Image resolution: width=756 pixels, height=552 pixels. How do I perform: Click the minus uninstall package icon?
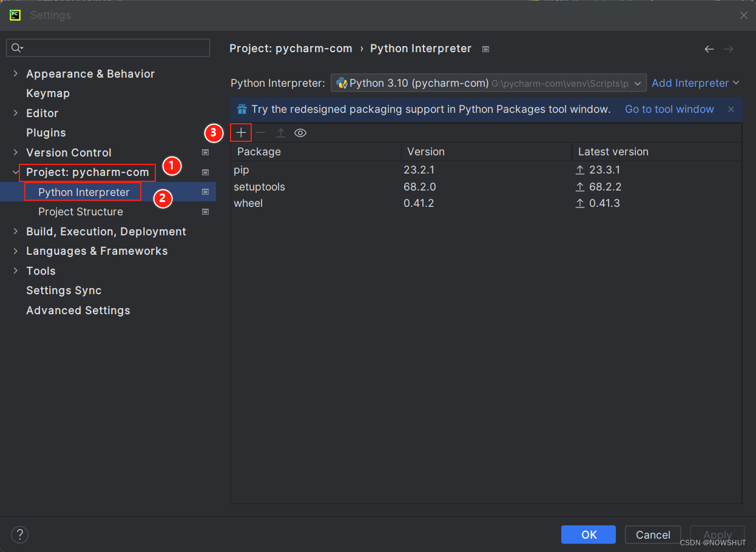tap(261, 132)
